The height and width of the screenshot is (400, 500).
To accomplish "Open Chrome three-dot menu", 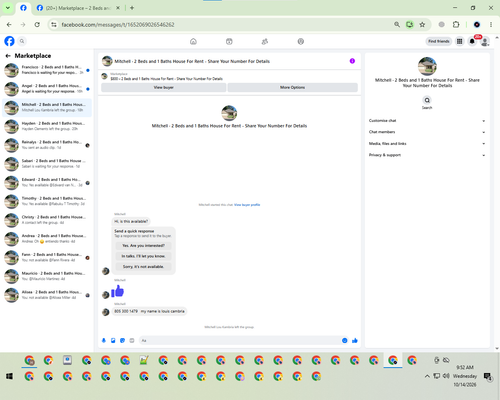I will (491, 25).
